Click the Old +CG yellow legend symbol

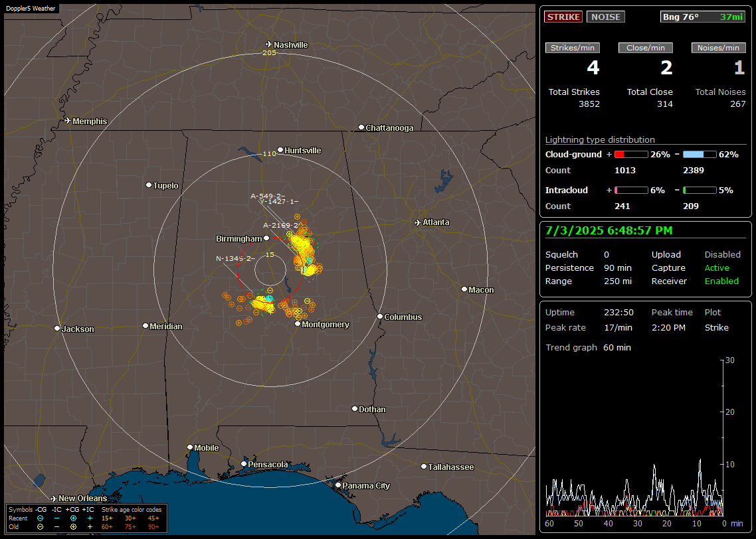(73, 527)
